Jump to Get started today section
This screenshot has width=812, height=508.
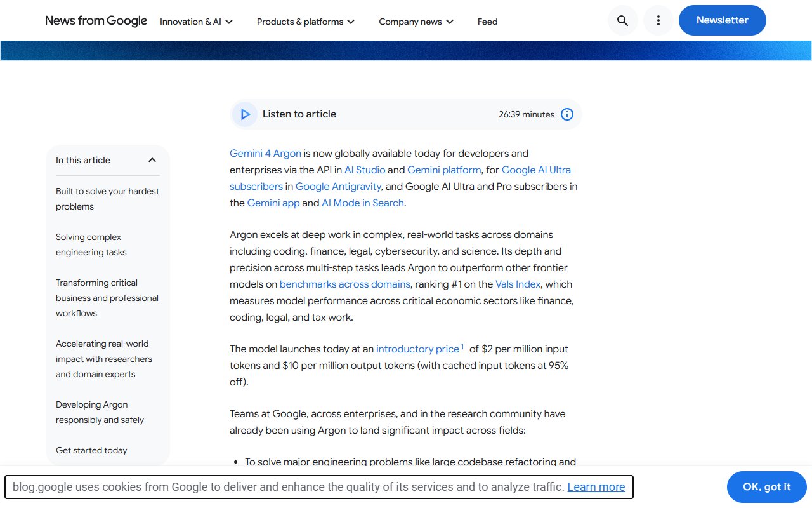pos(91,450)
